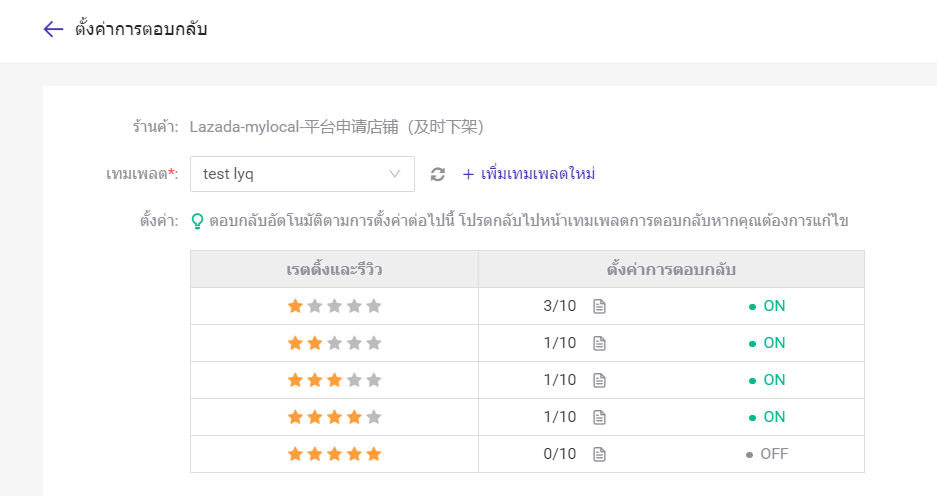Refresh the template list
The width and height of the screenshot is (937, 496).
click(x=437, y=174)
